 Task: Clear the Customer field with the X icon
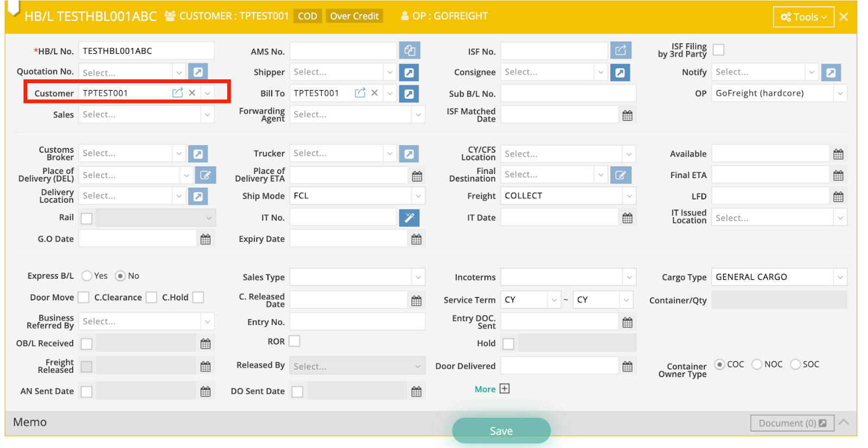(192, 93)
